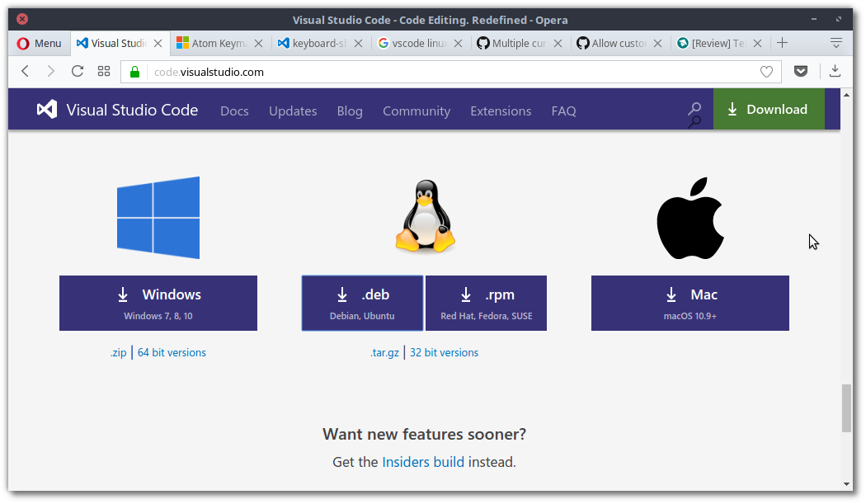
Task: Select the 64 bit versions link
Action: click(172, 352)
